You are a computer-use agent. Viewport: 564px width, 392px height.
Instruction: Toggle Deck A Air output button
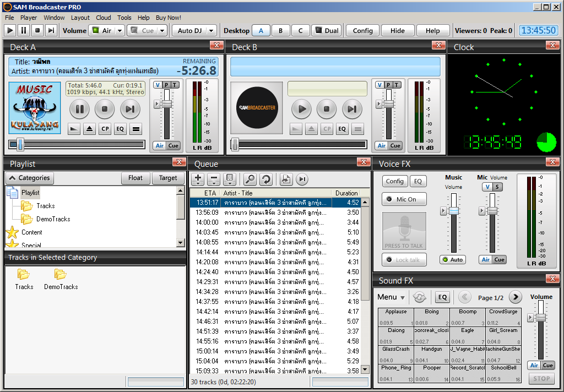point(160,146)
